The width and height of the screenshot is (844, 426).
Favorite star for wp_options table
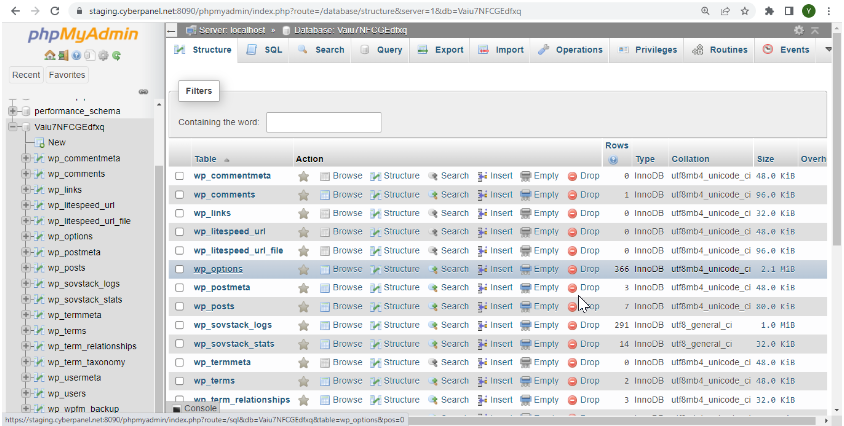click(x=304, y=269)
